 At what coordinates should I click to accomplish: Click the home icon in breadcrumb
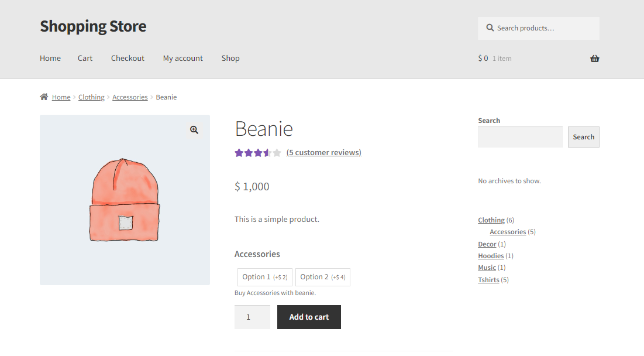(x=44, y=97)
